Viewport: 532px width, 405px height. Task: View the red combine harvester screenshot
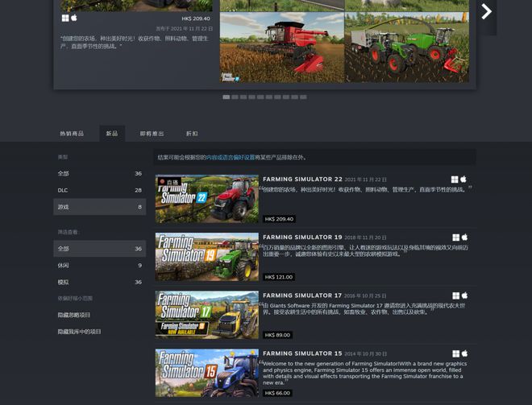click(282, 48)
